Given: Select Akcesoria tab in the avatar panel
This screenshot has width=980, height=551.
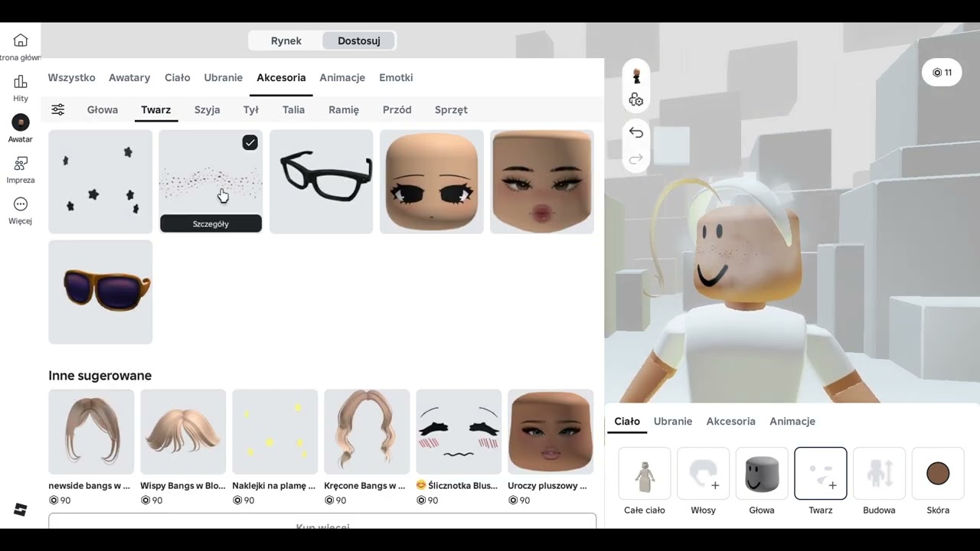Looking at the screenshot, I should coord(731,421).
